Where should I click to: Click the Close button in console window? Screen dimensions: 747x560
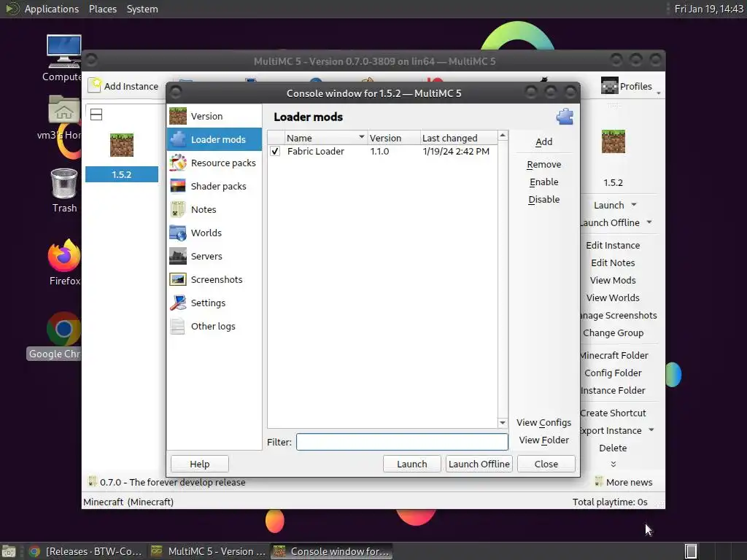(x=546, y=464)
